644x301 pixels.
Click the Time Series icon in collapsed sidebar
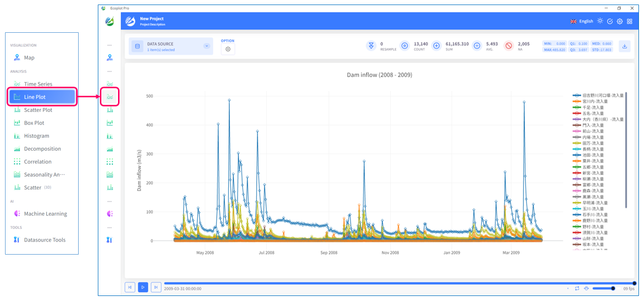pos(110,84)
